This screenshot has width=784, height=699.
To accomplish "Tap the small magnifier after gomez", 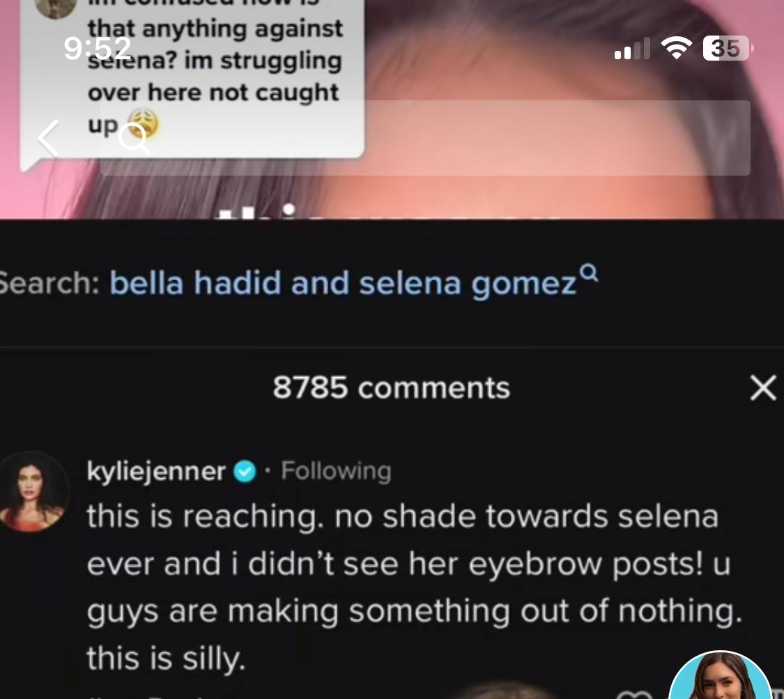I will click(x=589, y=273).
